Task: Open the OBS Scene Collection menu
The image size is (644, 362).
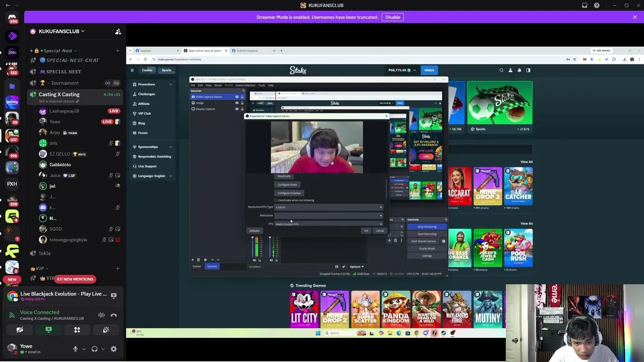Action: click(x=246, y=85)
